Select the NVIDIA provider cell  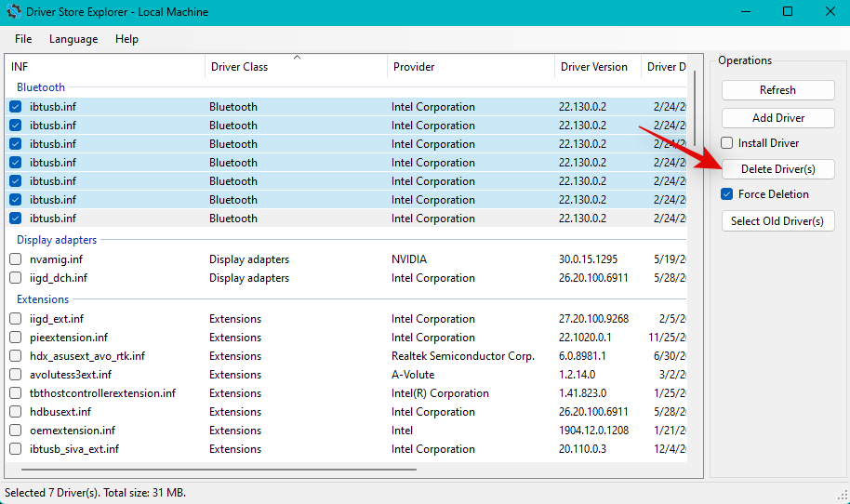409,259
